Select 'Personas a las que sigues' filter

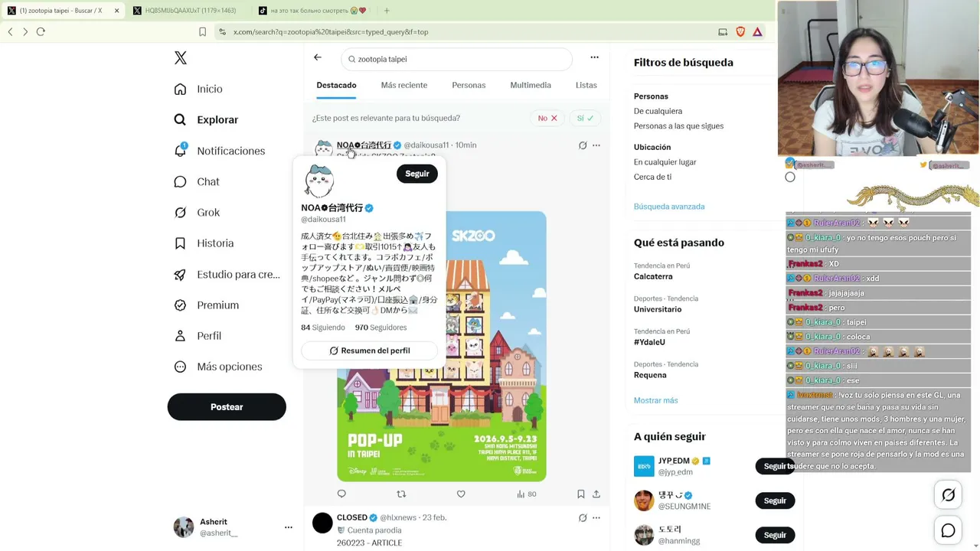[678, 126]
